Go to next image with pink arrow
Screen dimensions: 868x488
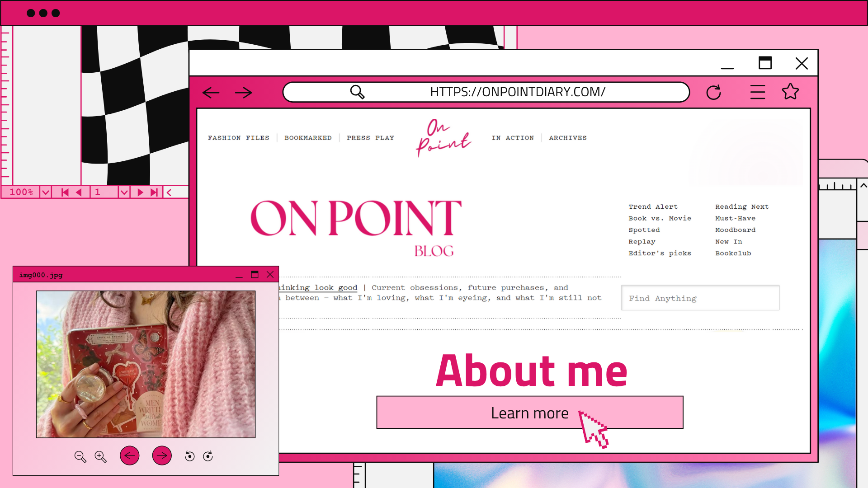tap(162, 455)
